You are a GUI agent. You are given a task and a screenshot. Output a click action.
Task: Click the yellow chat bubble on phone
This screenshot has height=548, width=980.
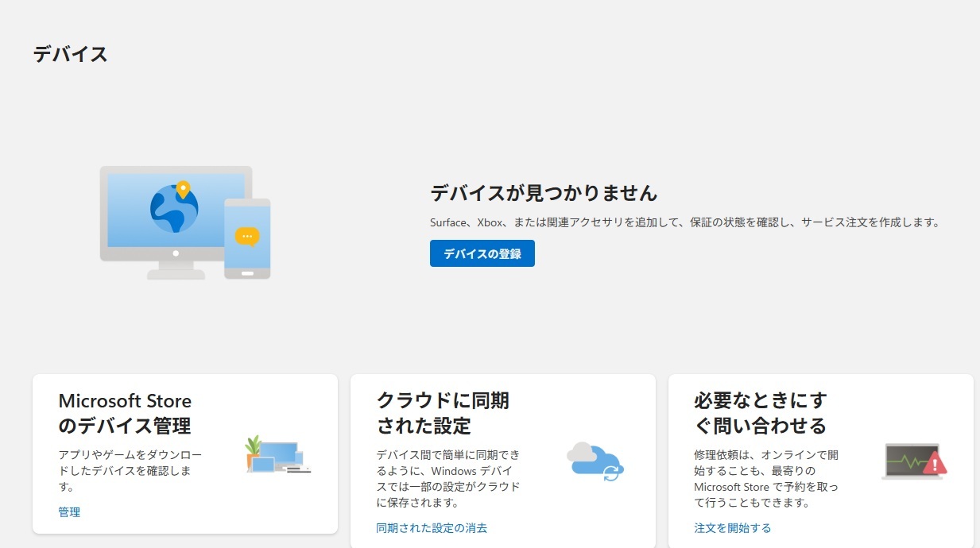point(247,236)
